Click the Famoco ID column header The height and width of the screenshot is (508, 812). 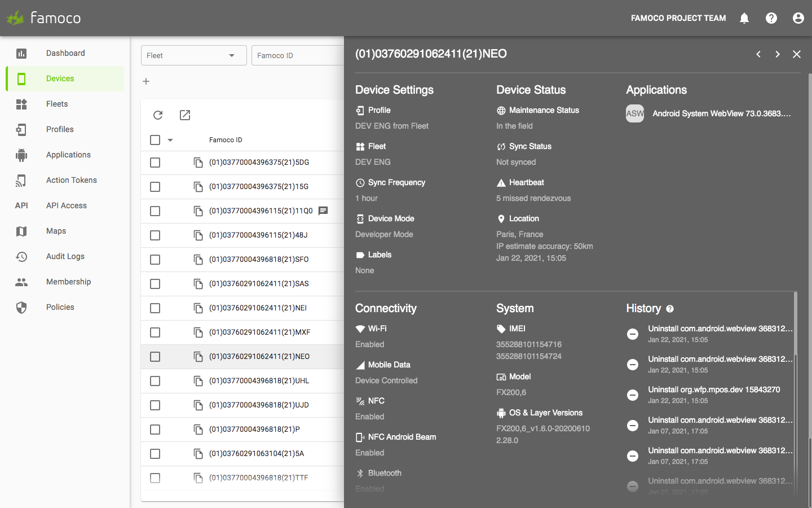click(x=226, y=140)
